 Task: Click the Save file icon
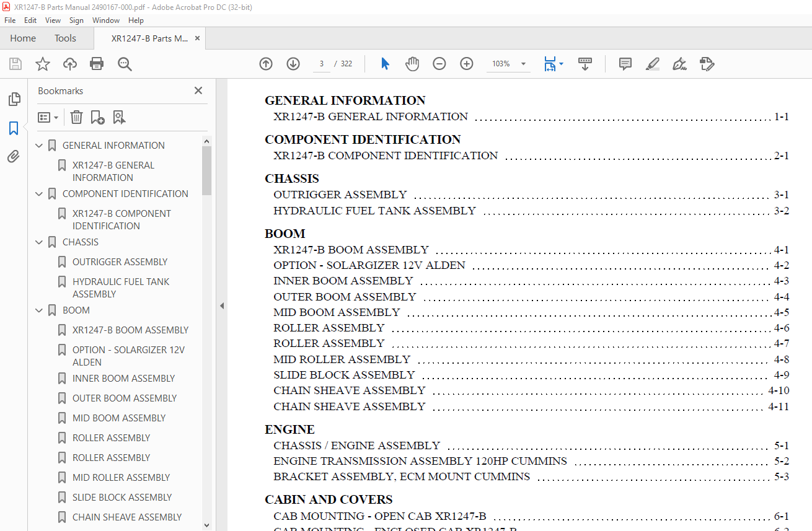(15, 64)
